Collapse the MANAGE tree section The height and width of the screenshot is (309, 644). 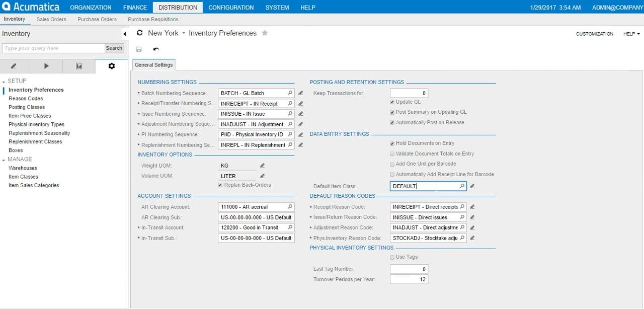click(4, 160)
